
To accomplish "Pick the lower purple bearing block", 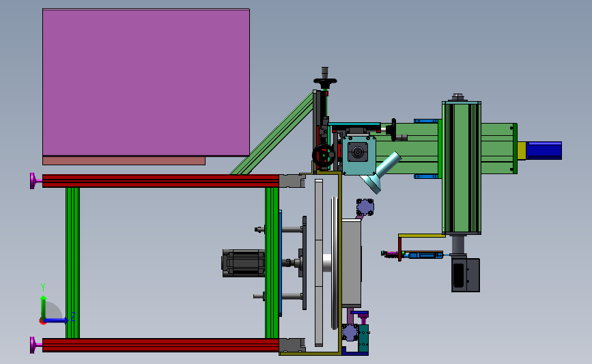I will click(350, 333).
